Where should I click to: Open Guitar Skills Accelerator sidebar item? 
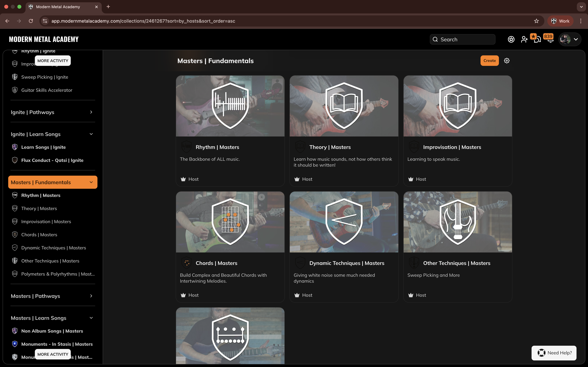47,90
